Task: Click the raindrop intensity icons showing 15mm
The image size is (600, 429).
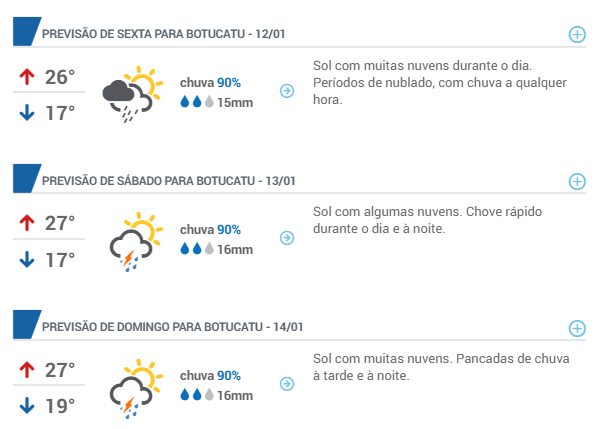Action: coord(197,102)
